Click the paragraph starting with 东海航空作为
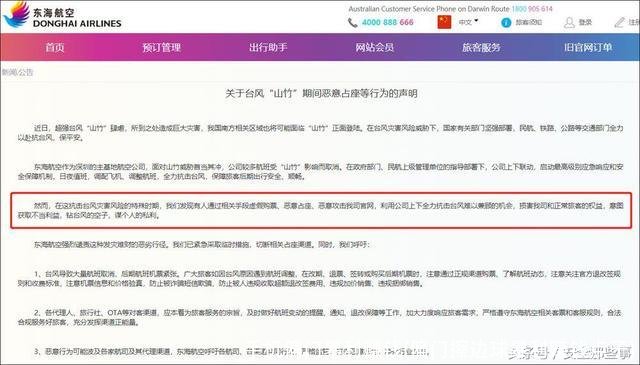 [320, 171]
